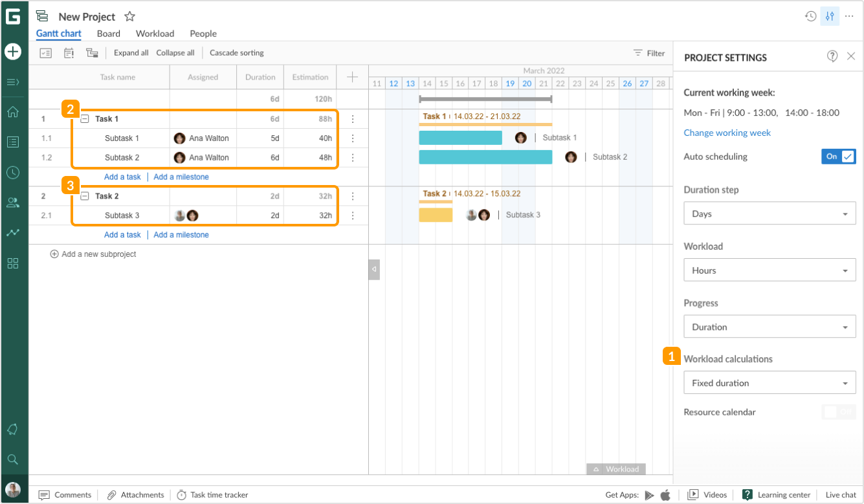This screenshot has height=504, width=864.
Task: Toggle Auto scheduling switch
Action: 839,157
